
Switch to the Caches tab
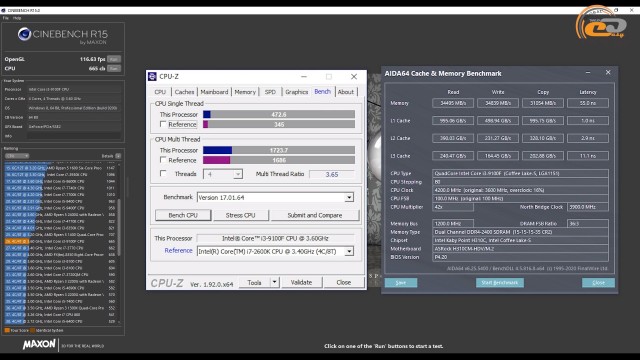tap(184, 92)
